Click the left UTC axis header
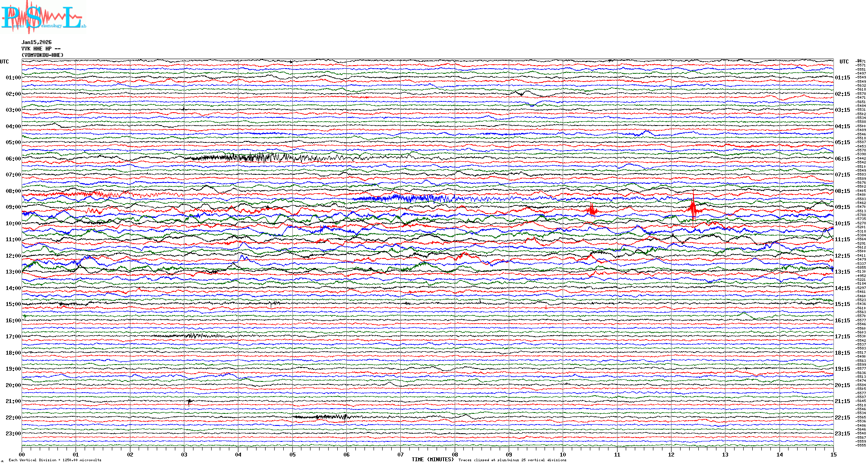This screenshot has width=868, height=466. click(x=4, y=62)
